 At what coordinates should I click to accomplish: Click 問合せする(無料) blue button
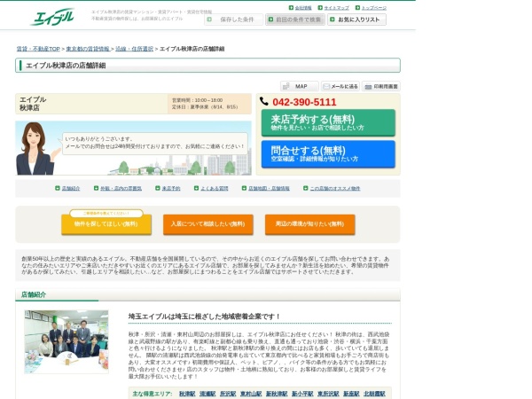[328, 154]
